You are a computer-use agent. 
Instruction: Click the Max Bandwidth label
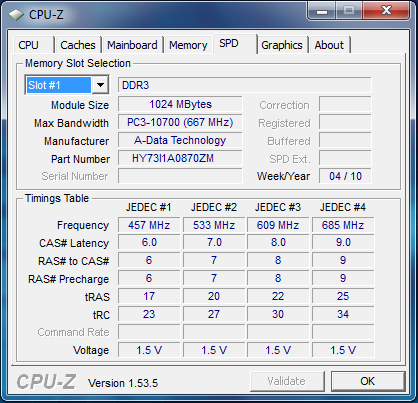71,123
